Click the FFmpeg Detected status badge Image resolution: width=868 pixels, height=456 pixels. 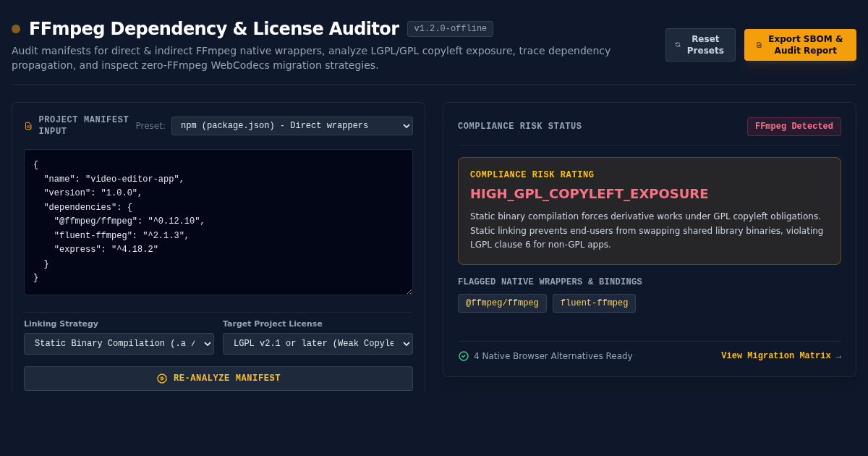tap(794, 127)
